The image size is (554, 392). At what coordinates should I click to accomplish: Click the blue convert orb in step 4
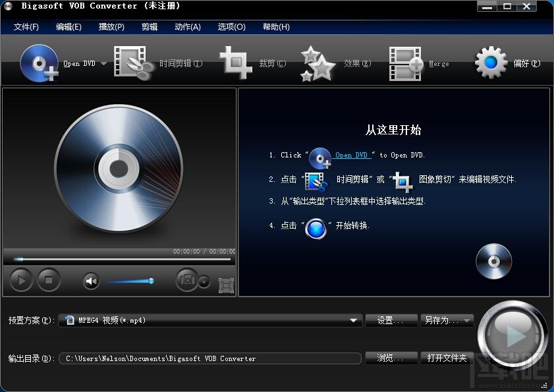point(316,229)
